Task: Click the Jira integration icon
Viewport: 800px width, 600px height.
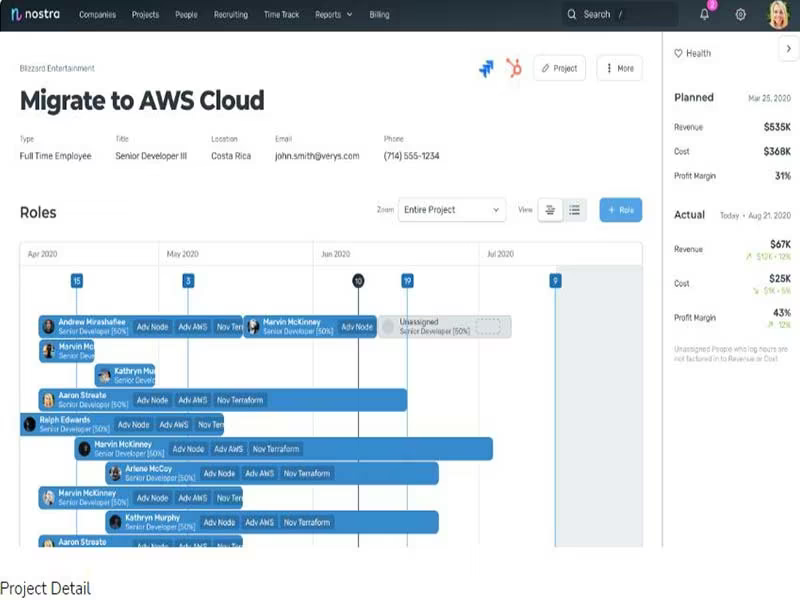Action: tap(486, 68)
